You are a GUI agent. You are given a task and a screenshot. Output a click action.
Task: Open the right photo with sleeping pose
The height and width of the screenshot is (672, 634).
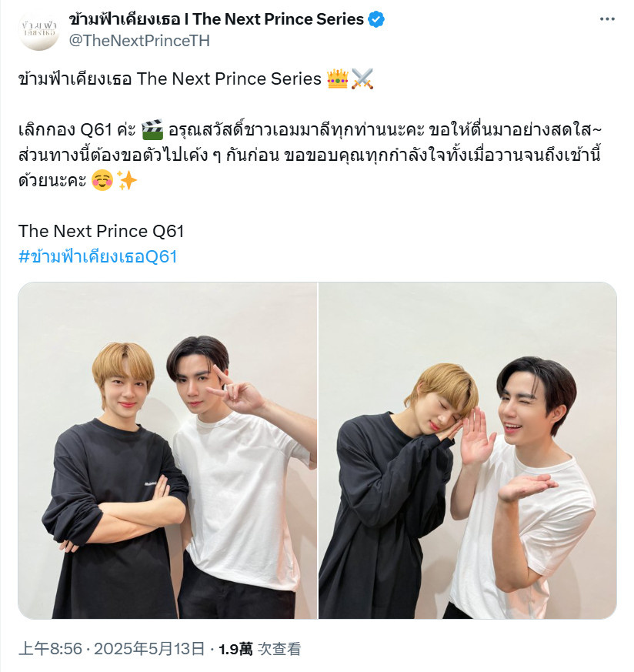(467, 450)
